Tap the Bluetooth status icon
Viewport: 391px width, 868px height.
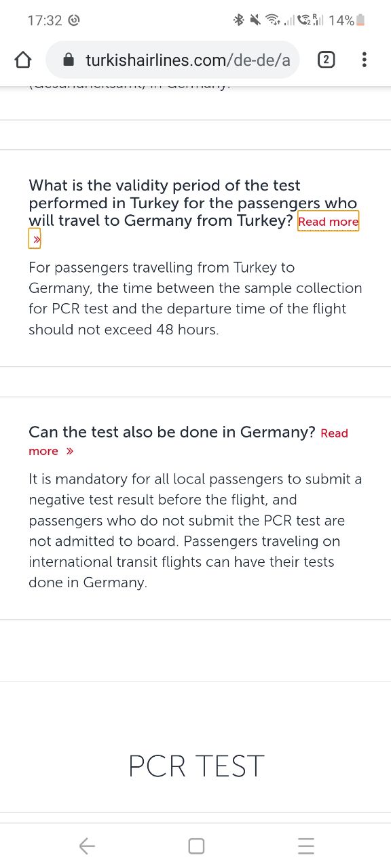tap(238, 20)
